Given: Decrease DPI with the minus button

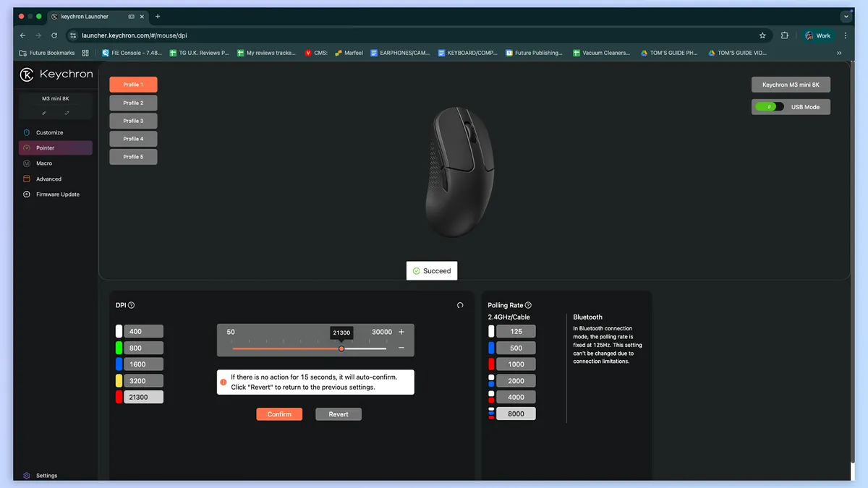Looking at the screenshot, I should [401, 348].
